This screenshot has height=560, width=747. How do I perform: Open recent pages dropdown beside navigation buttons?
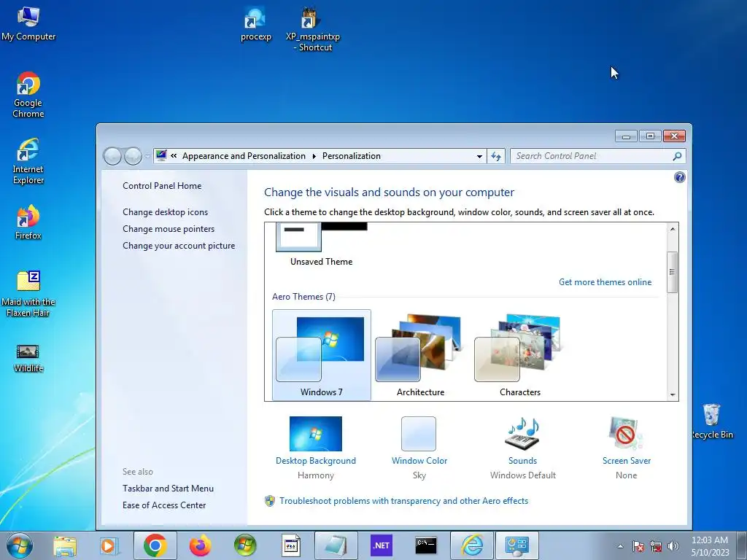(x=147, y=156)
